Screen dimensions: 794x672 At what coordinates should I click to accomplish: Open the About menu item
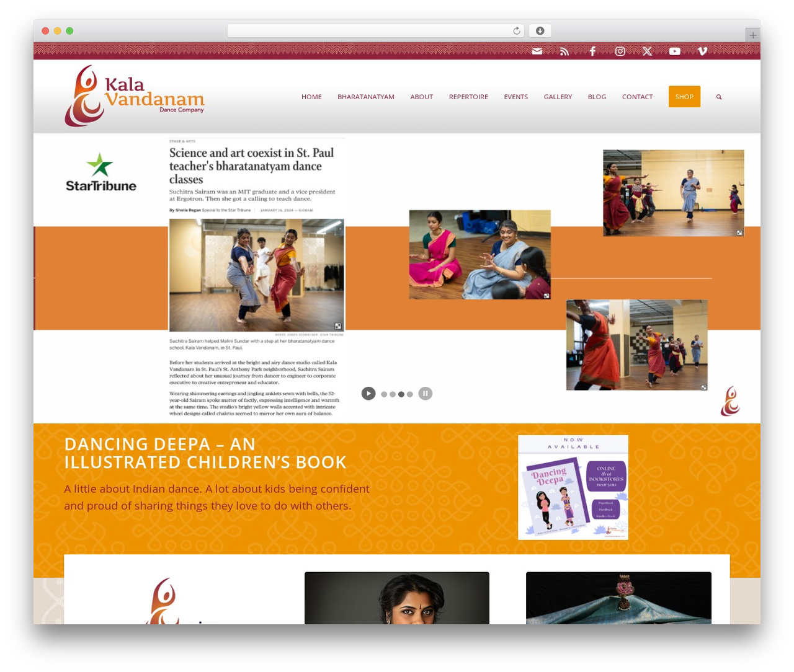(x=422, y=97)
